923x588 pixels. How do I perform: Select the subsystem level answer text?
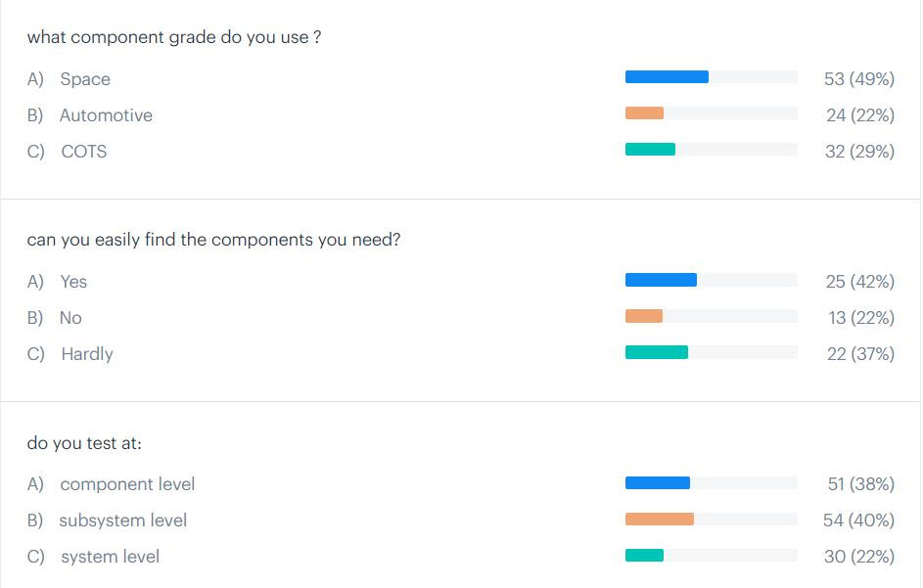coord(123,520)
